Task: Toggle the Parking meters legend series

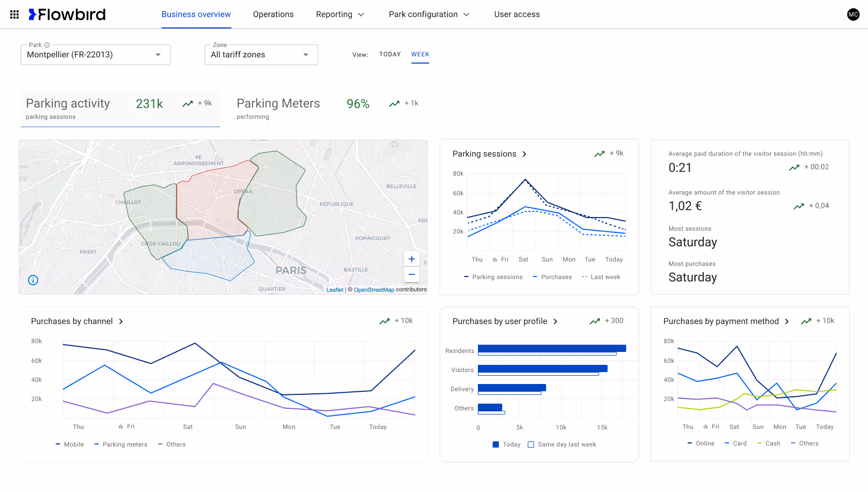Action: [x=121, y=444]
